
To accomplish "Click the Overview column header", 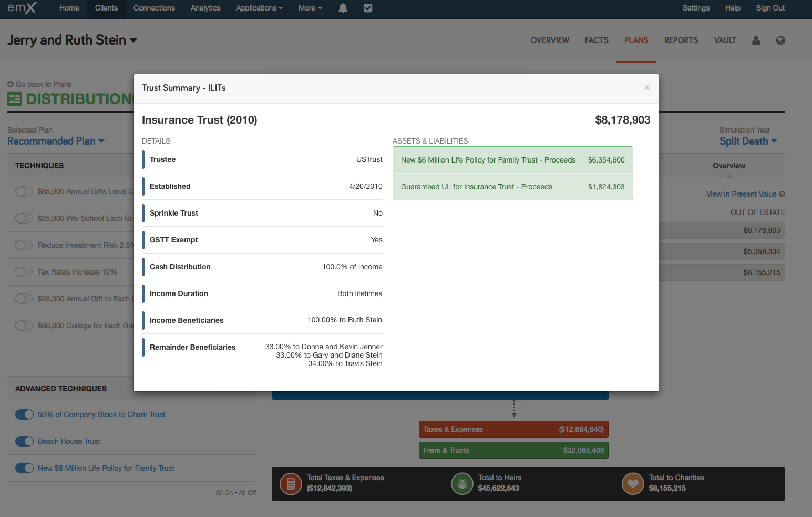I will click(728, 166).
